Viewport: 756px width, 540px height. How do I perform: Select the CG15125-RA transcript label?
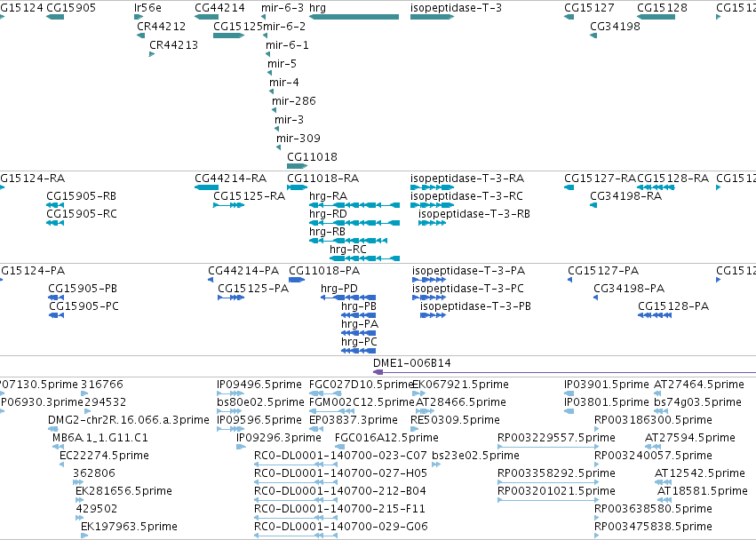[249, 196]
